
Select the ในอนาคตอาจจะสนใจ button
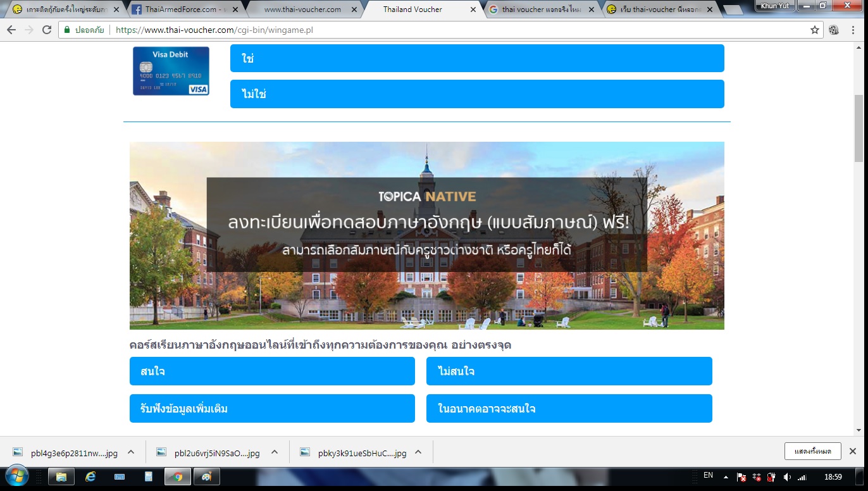(x=569, y=408)
